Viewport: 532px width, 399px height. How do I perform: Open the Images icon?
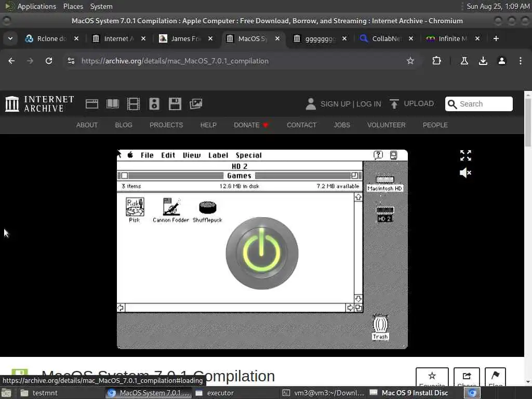click(x=196, y=104)
